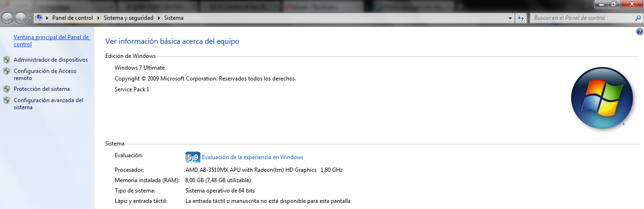Click the Control Panel icon in address bar
Viewport: 644px width, 209px height.
[x=39, y=18]
